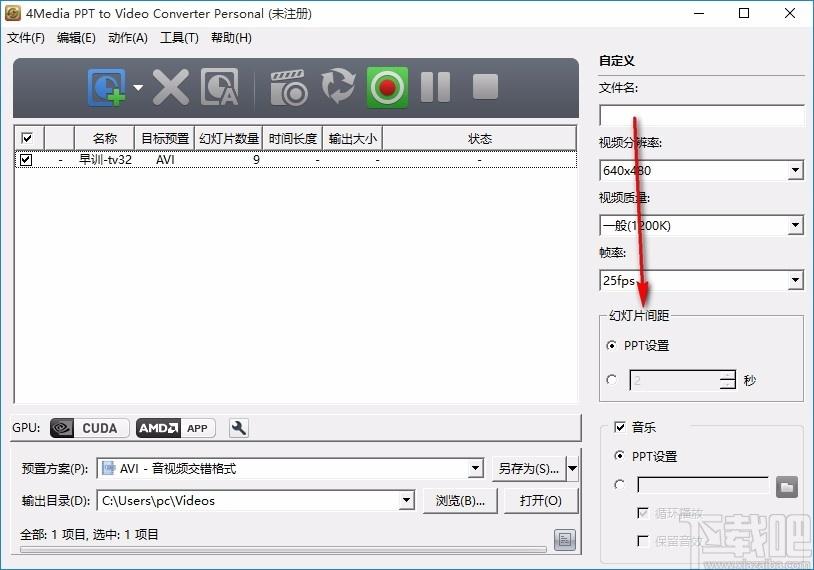Toggle the 音乐 checkbox

[x=619, y=427]
